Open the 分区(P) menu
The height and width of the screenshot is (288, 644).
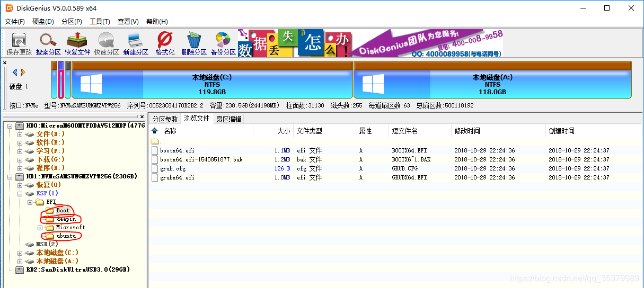point(72,22)
